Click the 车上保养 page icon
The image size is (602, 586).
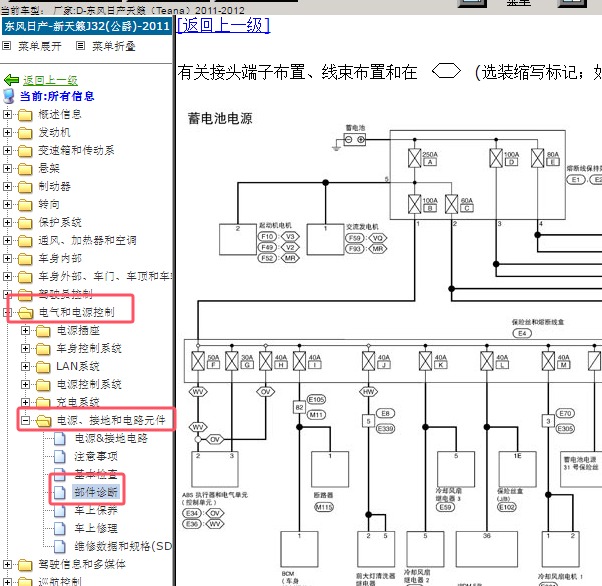point(60,511)
